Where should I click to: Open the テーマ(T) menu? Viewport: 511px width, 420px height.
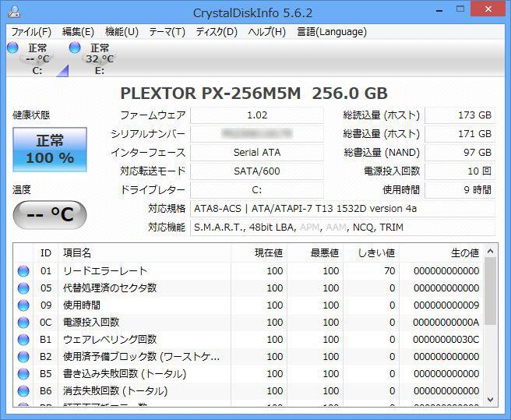167,32
